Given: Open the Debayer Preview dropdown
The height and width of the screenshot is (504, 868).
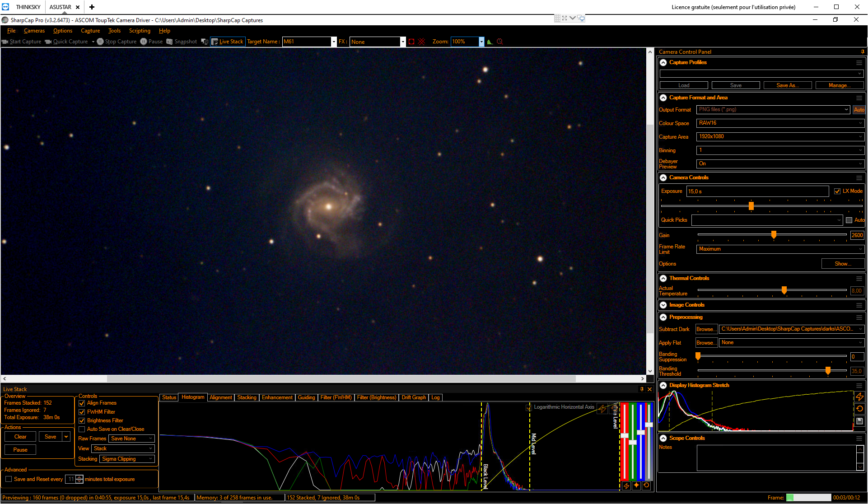Looking at the screenshot, I should (780, 163).
